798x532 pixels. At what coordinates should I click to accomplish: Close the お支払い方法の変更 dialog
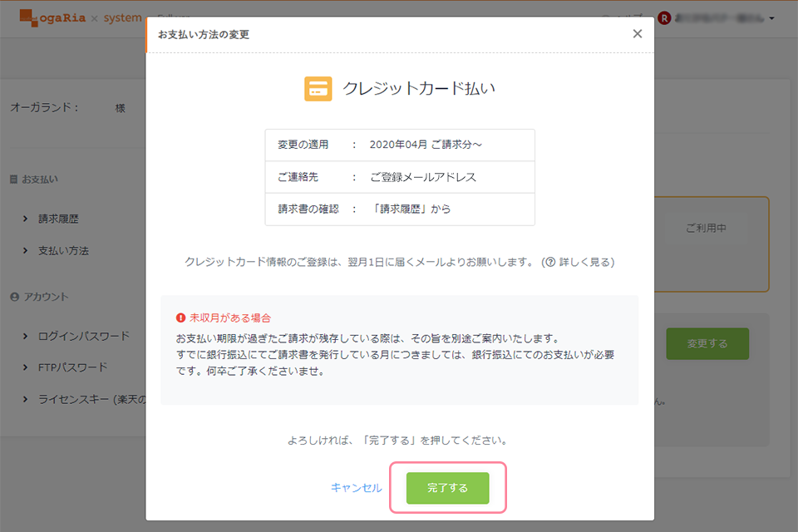[x=638, y=33]
